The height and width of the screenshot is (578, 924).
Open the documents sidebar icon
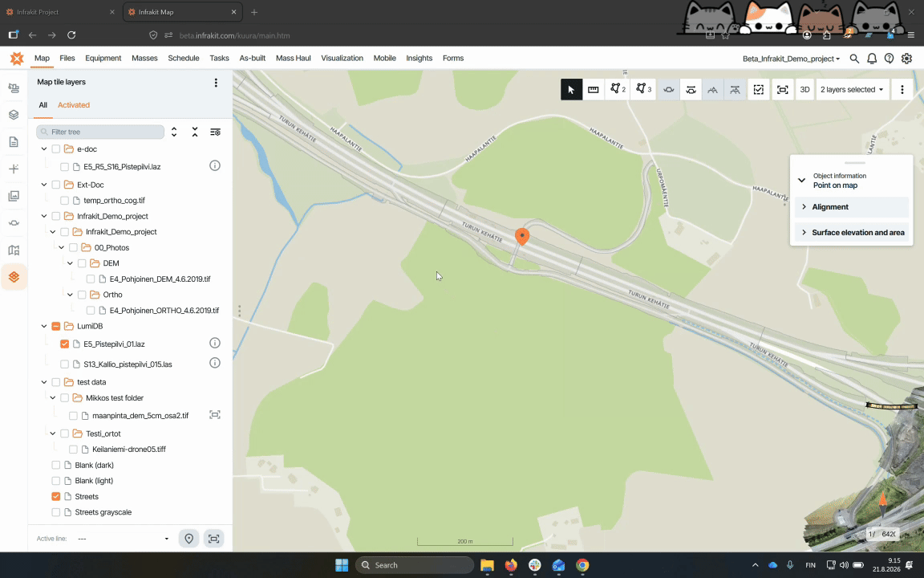point(14,142)
